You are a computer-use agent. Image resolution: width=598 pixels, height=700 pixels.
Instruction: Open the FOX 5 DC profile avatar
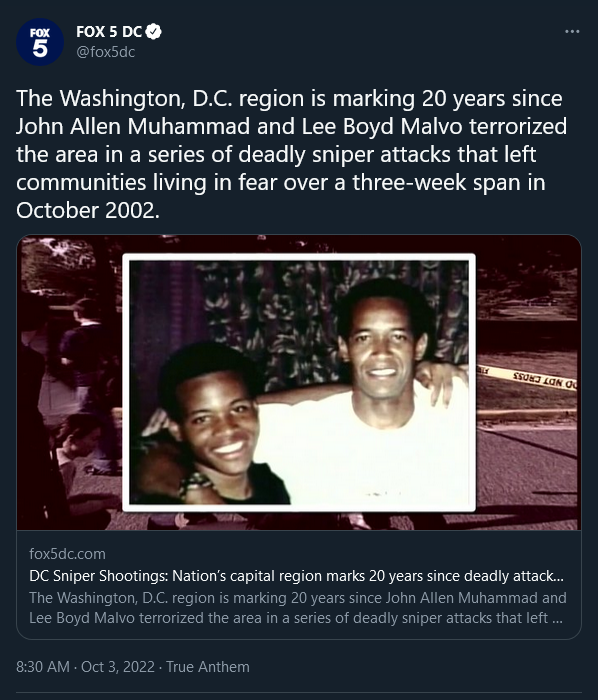tap(40, 42)
